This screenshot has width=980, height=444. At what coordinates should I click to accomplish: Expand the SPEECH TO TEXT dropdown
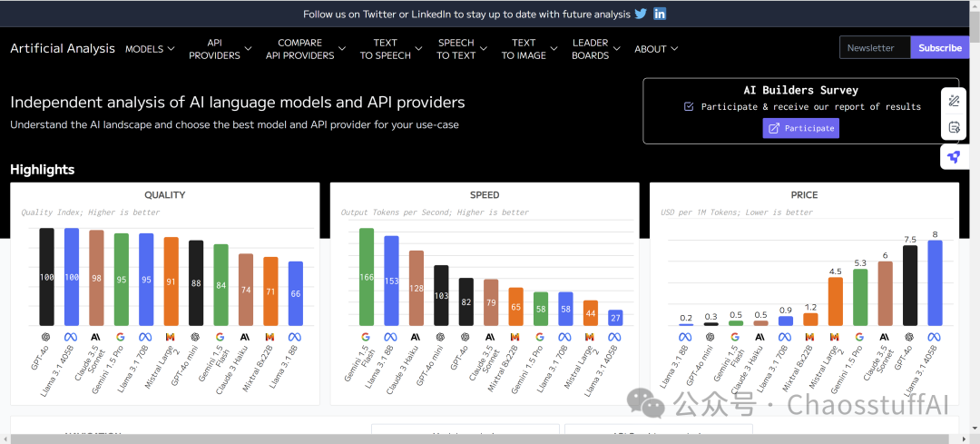click(461, 49)
